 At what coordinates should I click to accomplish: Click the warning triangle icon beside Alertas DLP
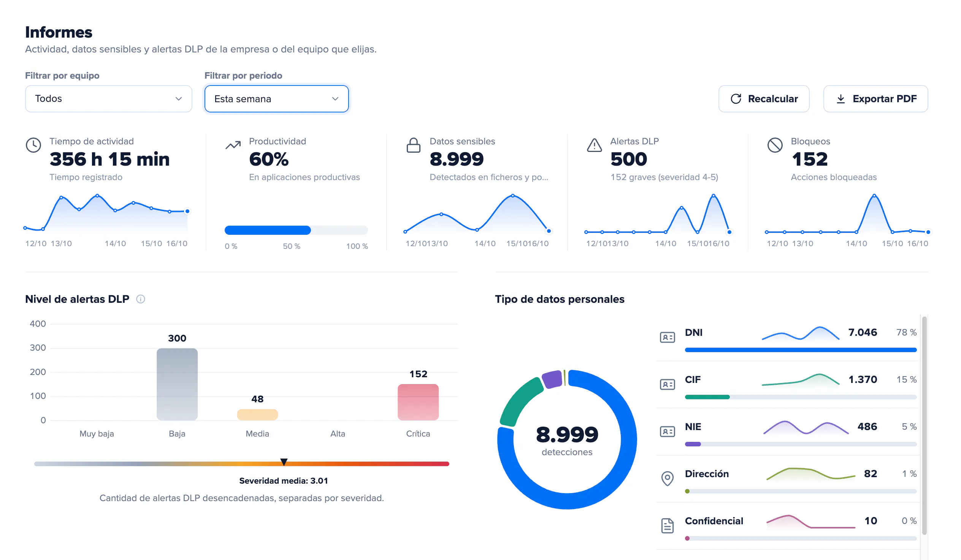(594, 145)
